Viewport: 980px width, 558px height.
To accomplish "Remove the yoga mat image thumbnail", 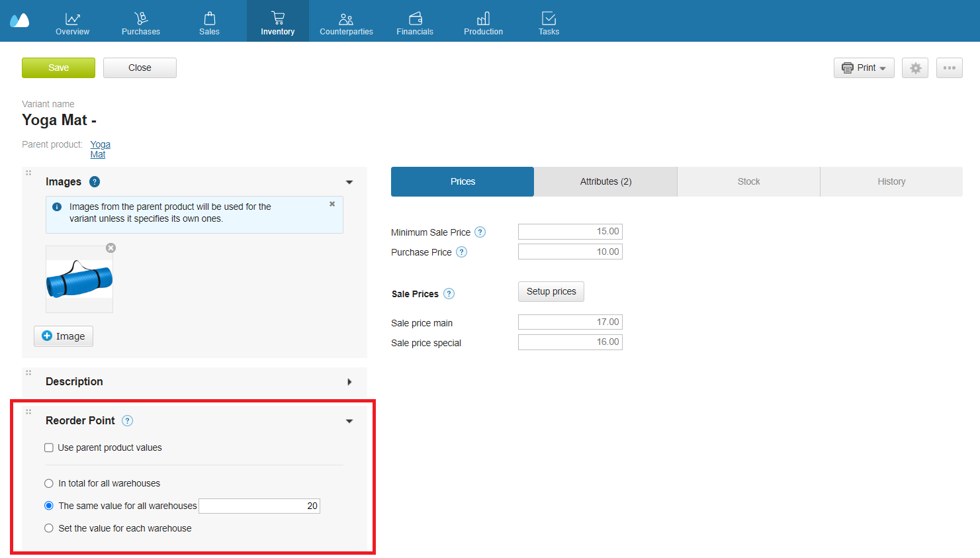I will pyautogui.click(x=111, y=248).
